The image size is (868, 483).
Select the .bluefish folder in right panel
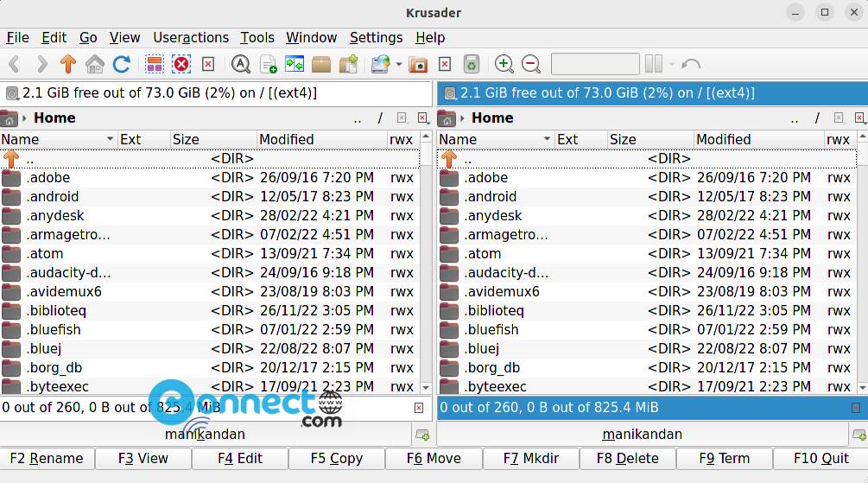pos(647,329)
